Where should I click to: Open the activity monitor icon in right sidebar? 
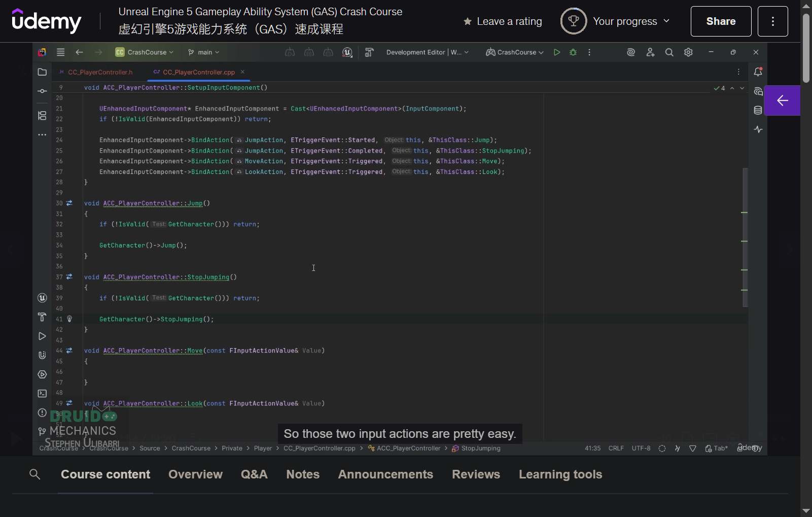point(758,129)
